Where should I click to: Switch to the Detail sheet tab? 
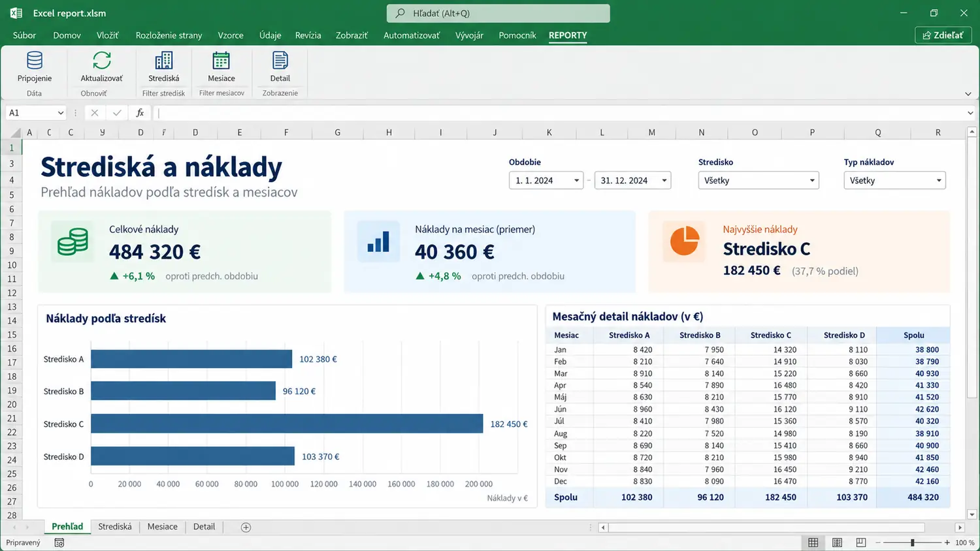pos(204,527)
